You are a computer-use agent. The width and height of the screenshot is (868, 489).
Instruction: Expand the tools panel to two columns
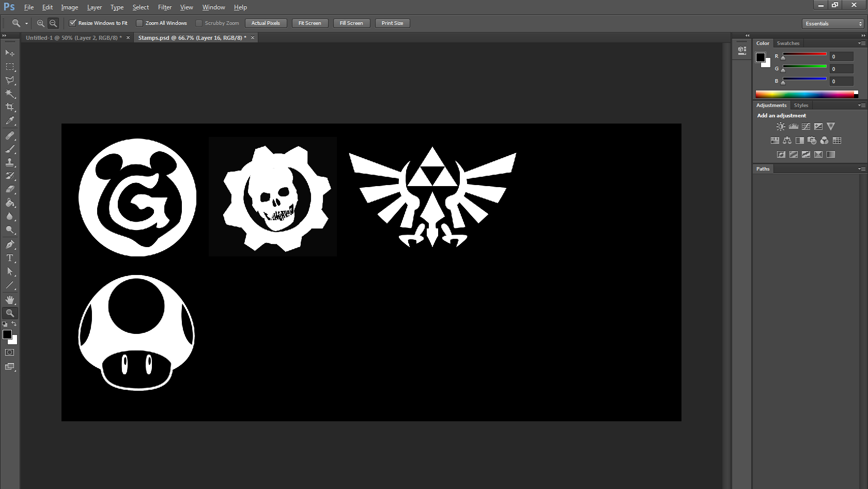point(4,35)
